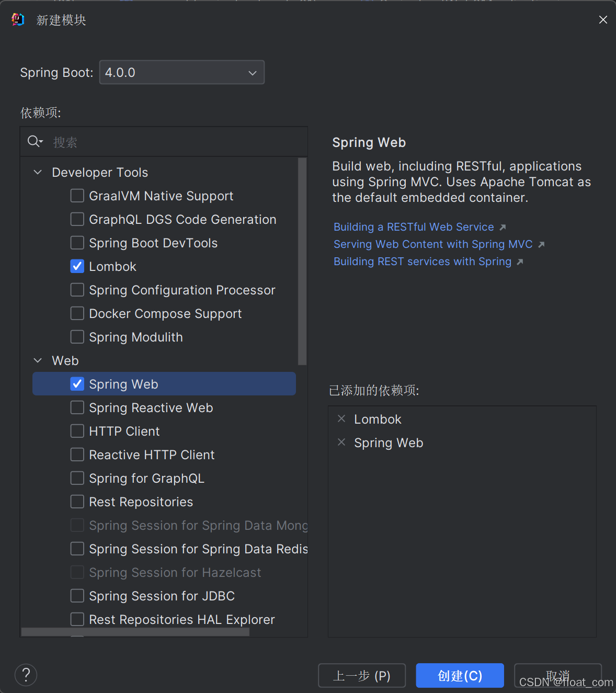Click the IntelliJ IDEA logo icon
Screen dimensions: 616x693
click(x=18, y=20)
